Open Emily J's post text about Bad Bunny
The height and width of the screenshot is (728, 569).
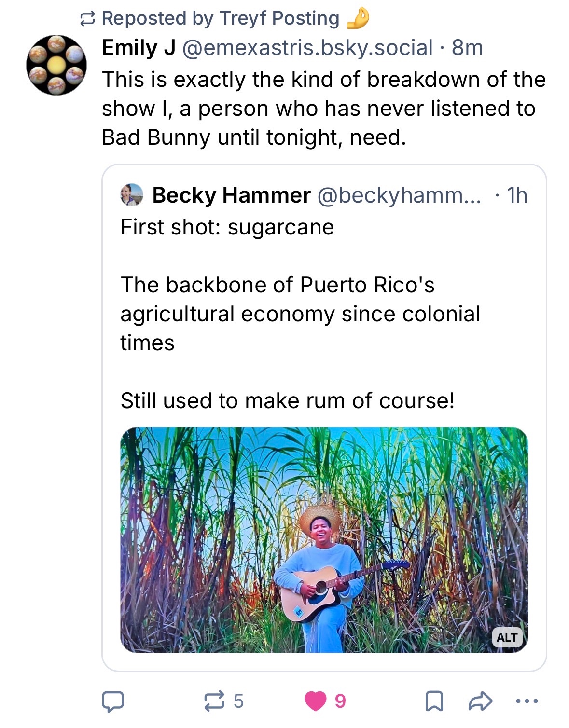point(323,109)
